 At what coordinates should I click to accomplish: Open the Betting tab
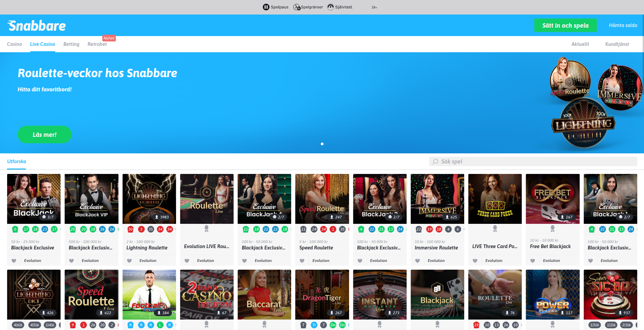tap(71, 44)
